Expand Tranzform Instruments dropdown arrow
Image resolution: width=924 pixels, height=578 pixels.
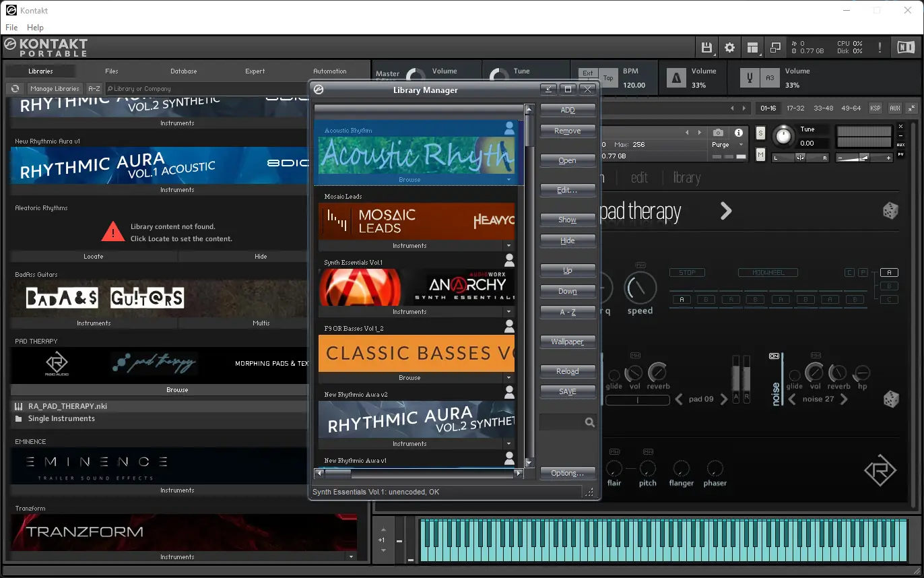[351, 557]
